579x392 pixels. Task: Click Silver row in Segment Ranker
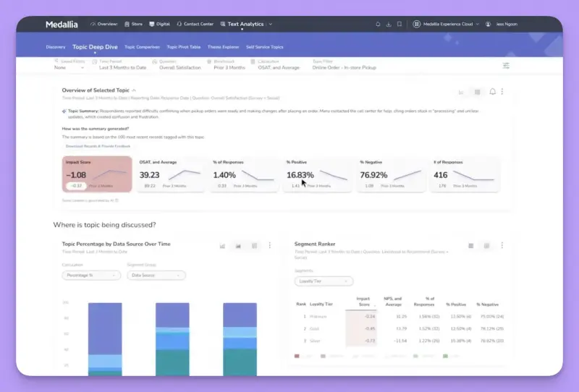400,341
